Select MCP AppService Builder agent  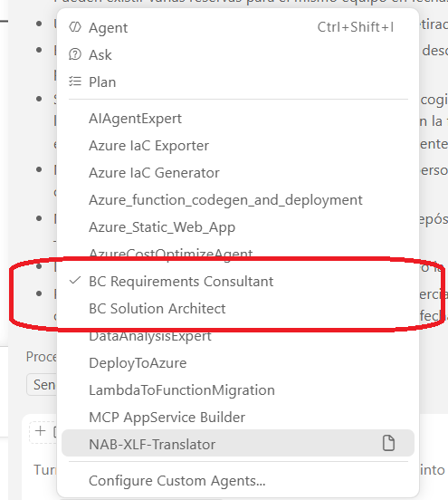(238, 417)
